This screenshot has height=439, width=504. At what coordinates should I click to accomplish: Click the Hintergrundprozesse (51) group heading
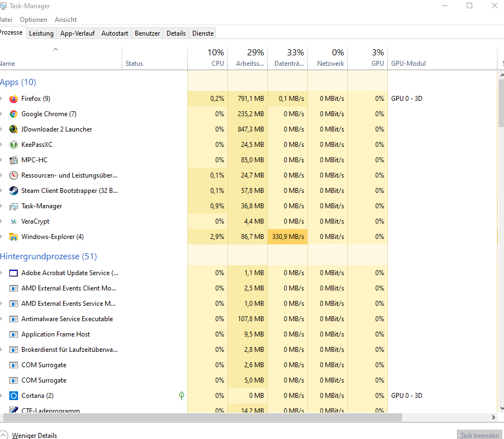click(48, 256)
